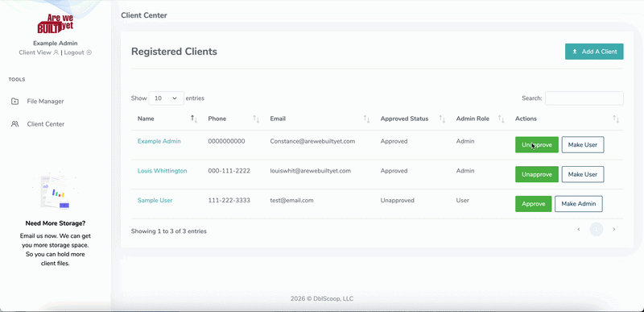Viewport: 644px width, 312px height.
Task: Select page 1 in pagination
Action: click(x=597, y=230)
